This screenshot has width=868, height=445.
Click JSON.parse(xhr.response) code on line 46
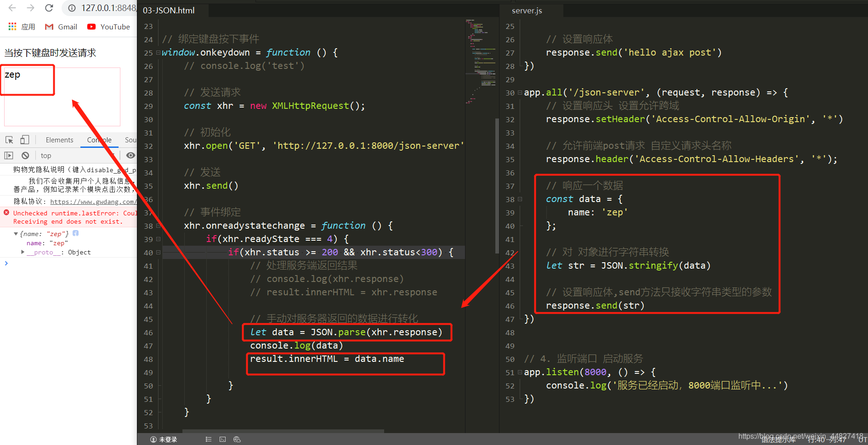pos(376,332)
